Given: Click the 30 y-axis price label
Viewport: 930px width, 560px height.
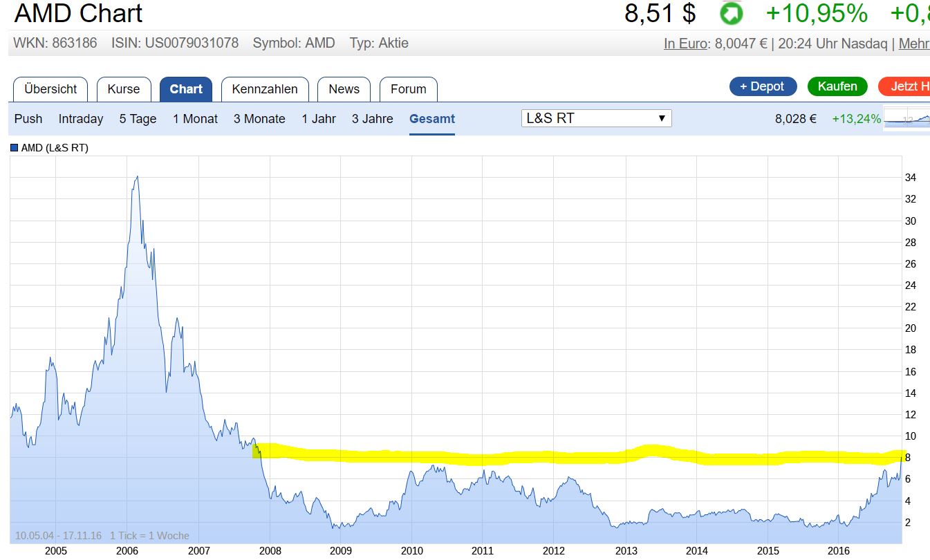Looking at the screenshot, I should [911, 221].
